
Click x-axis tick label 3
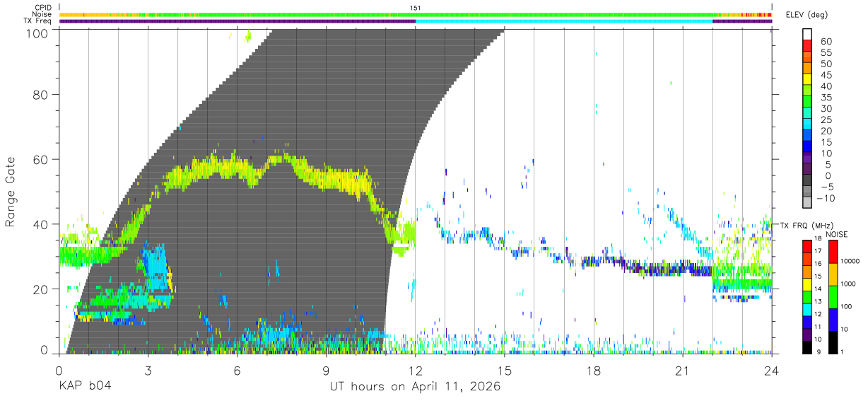pos(148,371)
